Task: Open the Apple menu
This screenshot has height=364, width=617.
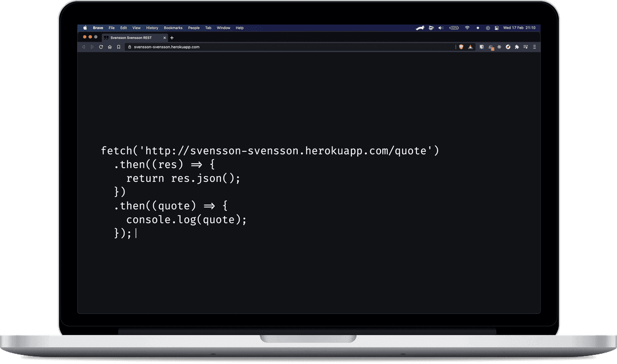Action: (85, 28)
